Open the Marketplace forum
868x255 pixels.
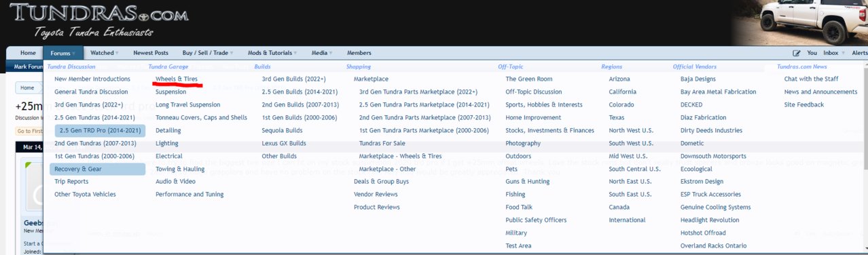tap(372, 79)
